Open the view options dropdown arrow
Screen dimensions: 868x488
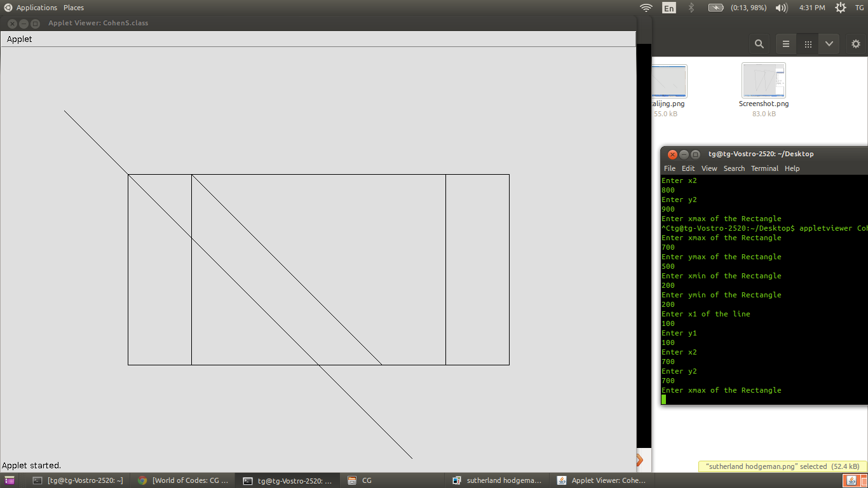(829, 44)
